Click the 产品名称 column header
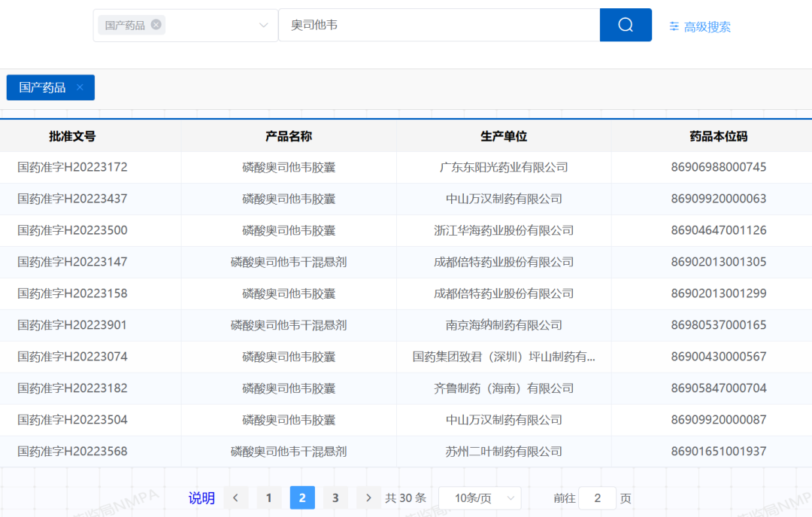Viewport: 812px width, 517px height. pyautogui.click(x=289, y=136)
